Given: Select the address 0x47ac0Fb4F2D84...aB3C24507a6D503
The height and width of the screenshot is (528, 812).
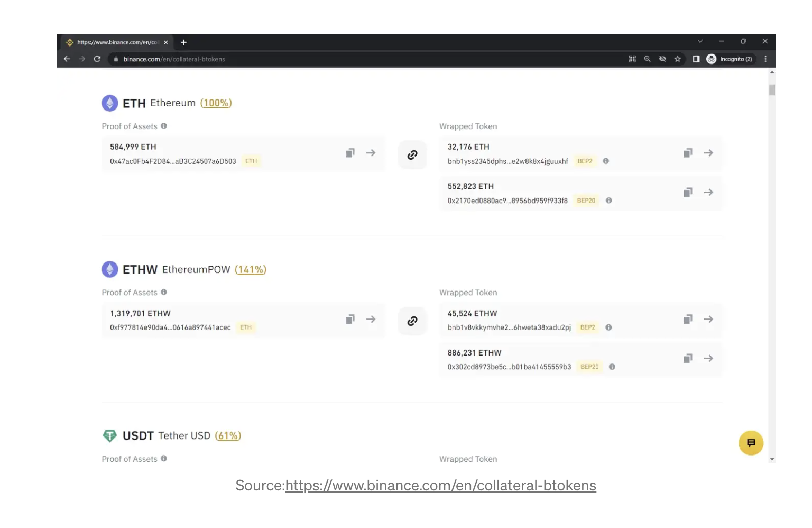Looking at the screenshot, I should pyautogui.click(x=173, y=161).
